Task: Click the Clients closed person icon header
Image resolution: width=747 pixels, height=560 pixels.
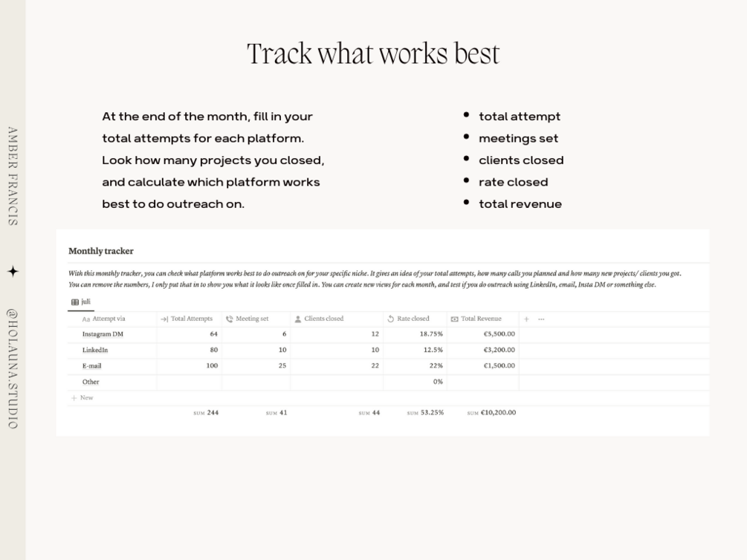Action: click(298, 319)
